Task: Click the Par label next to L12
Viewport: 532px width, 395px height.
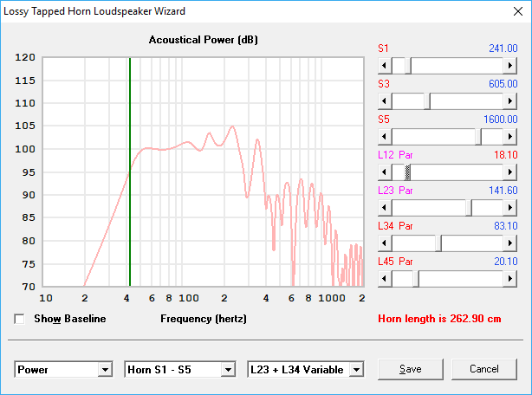Action: (405, 154)
